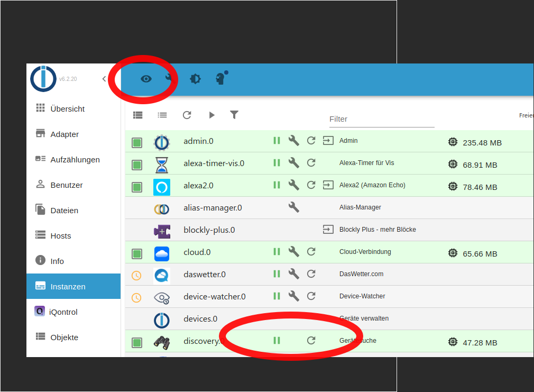Screen dimensions: 534x392
Task: Open alias-manager.0 settings wrench
Action: (x=294, y=207)
